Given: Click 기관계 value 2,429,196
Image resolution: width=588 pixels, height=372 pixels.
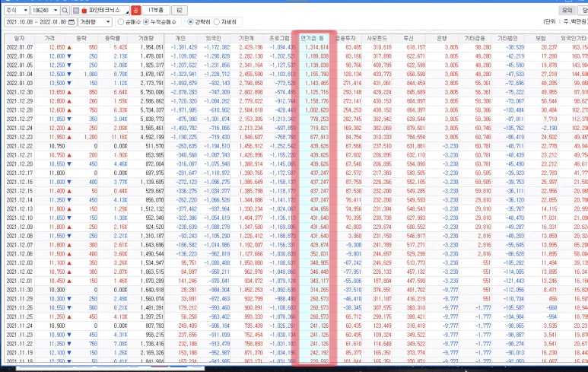Looking at the screenshot, I should pos(251,47).
